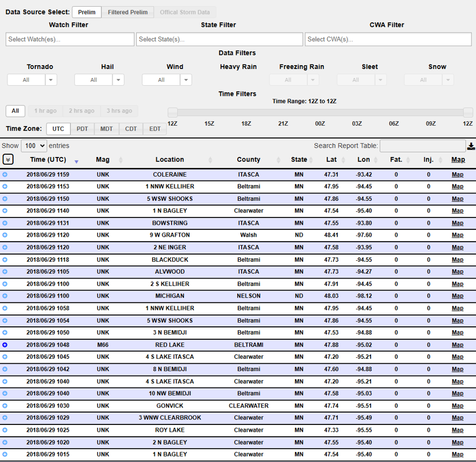Sort table by Time (UTC) arrow
This screenshot has height=462, width=476.
[x=76, y=162]
